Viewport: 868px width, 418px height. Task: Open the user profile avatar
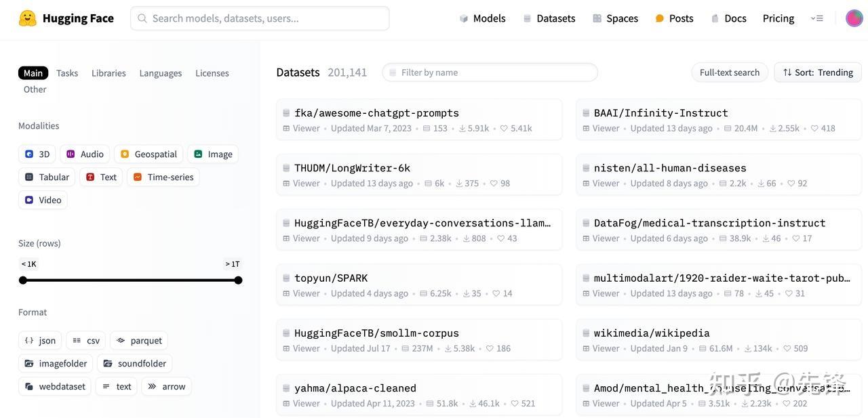coord(854,18)
